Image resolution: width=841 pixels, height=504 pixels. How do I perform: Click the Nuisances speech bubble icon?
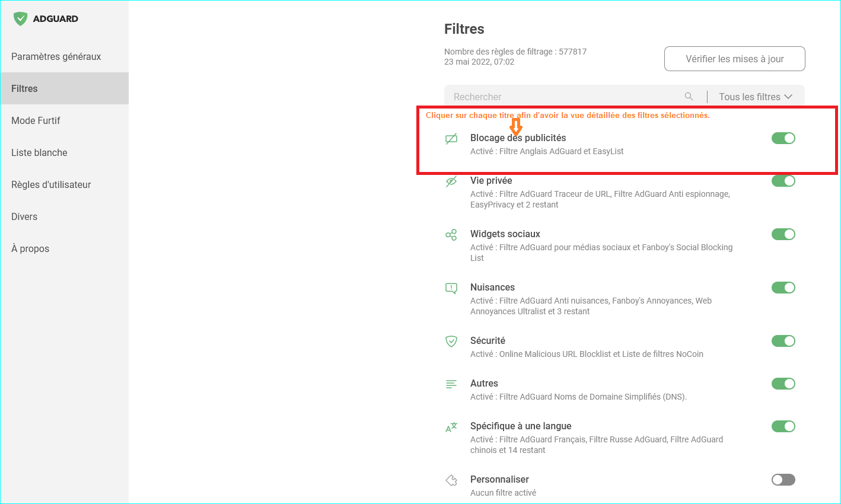[451, 288]
